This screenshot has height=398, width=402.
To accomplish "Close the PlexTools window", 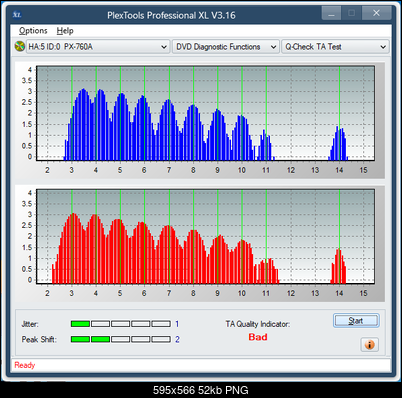I will click(376, 13).
